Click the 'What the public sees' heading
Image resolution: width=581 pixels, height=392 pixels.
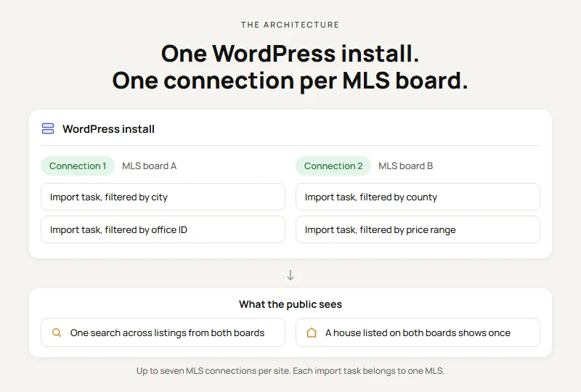tap(290, 304)
